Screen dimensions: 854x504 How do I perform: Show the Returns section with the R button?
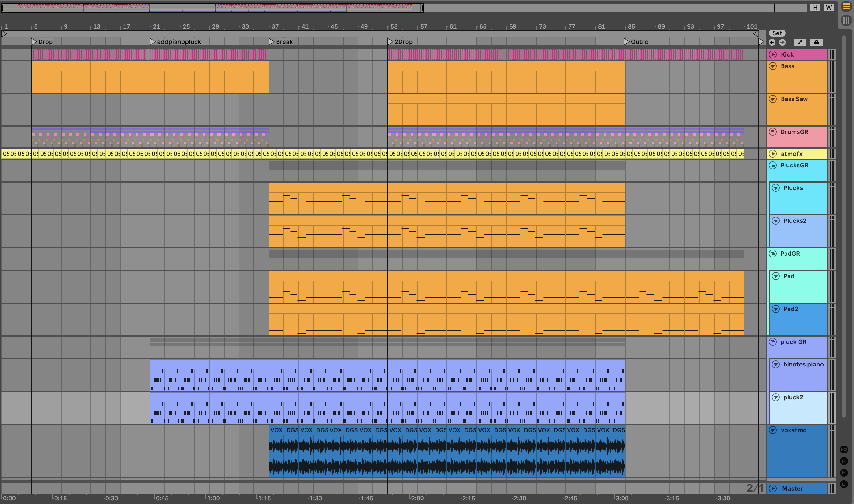(x=844, y=461)
